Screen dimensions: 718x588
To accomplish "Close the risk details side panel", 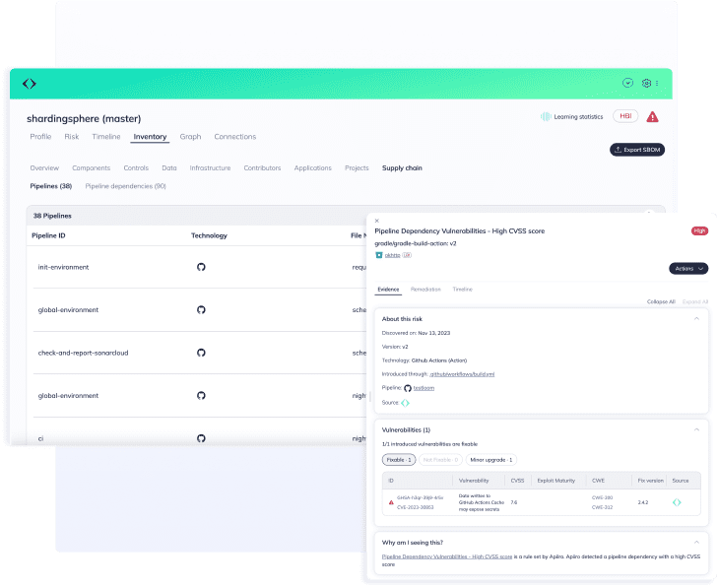I will (x=377, y=221).
